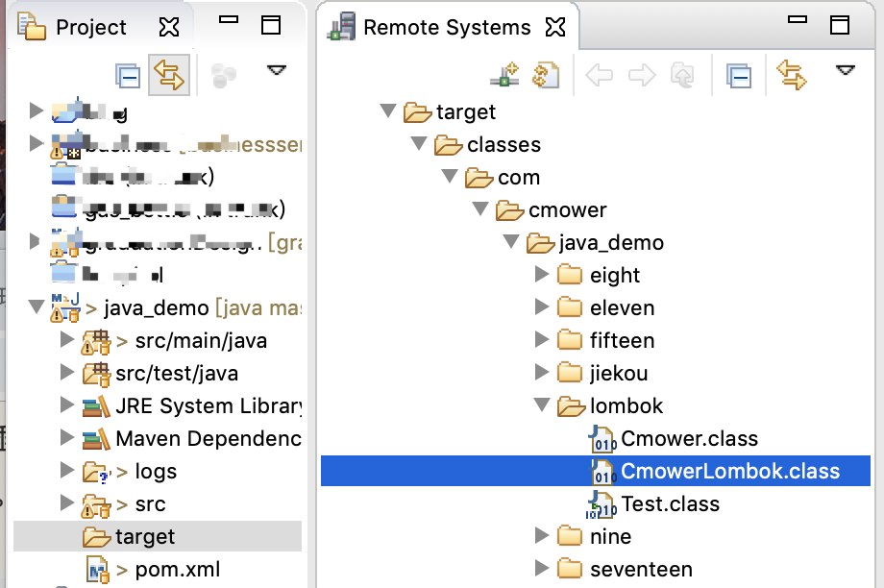Click the lombok folder icon

[x=571, y=405]
